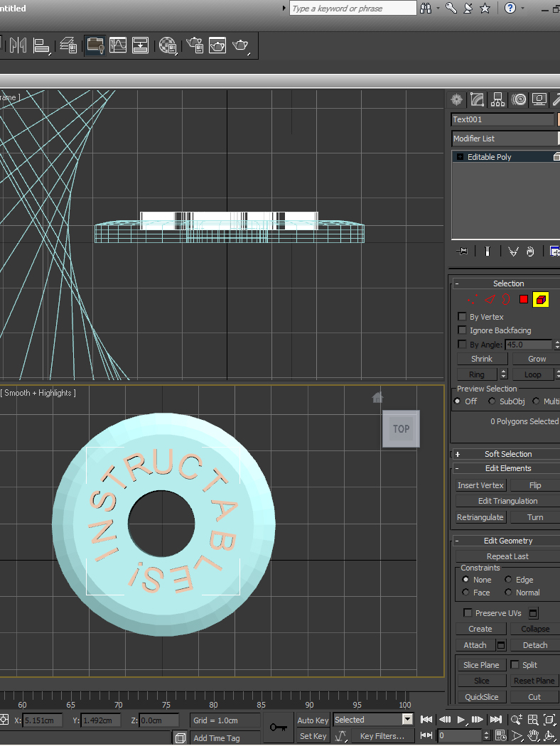Select constraint Normal radio button
560x746 pixels.
tap(509, 593)
